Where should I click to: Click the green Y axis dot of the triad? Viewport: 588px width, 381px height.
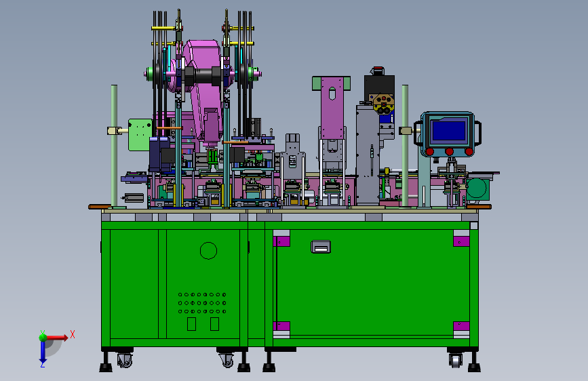tap(43, 337)
